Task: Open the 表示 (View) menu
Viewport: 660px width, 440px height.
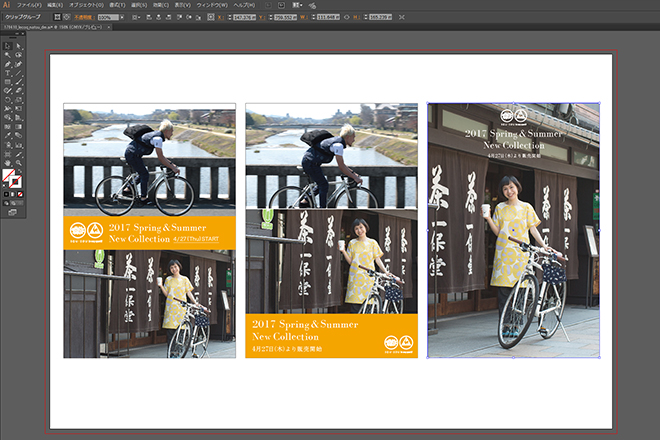Action: [183, 5]
